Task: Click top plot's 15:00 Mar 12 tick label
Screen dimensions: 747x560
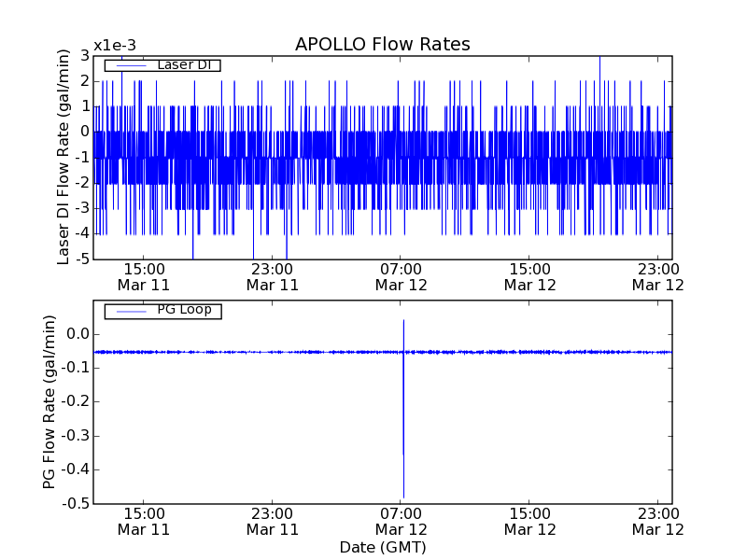Action: (x=529, y=277)
